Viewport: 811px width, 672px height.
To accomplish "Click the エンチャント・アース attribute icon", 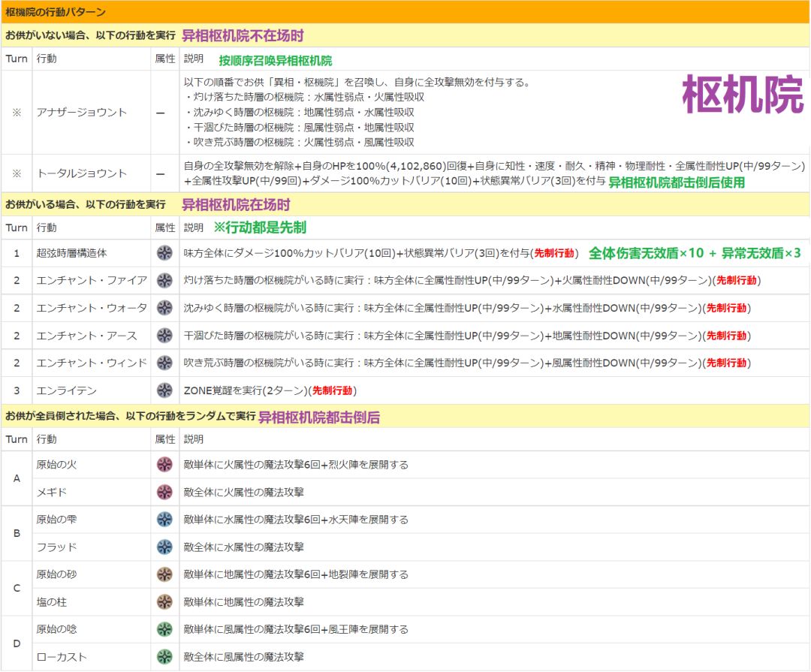I will pyautogui.click(x=164, y=336).
